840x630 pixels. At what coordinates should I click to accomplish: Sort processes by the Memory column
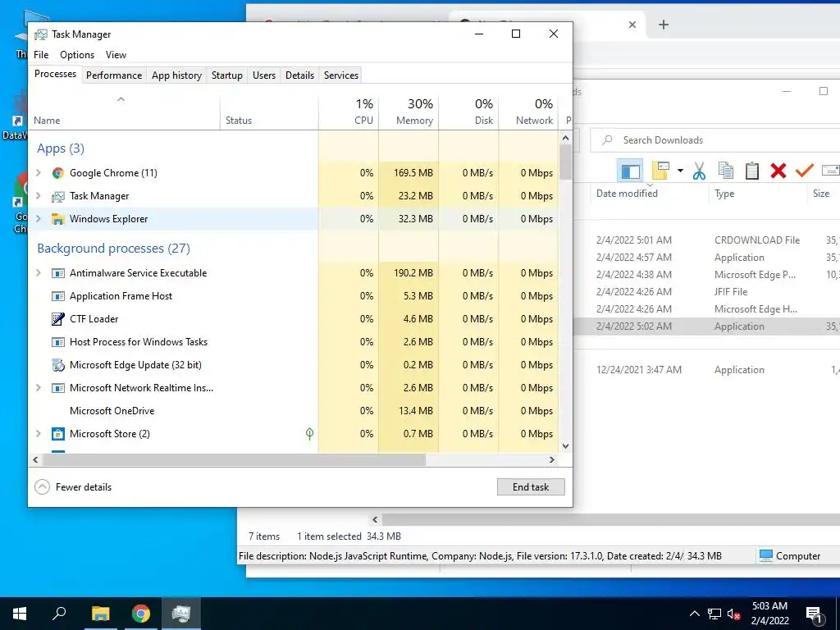pos(409,112)
